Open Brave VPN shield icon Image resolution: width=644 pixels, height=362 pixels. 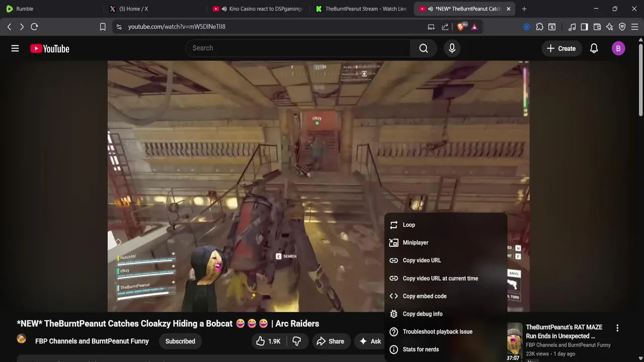tap(622, 27)
